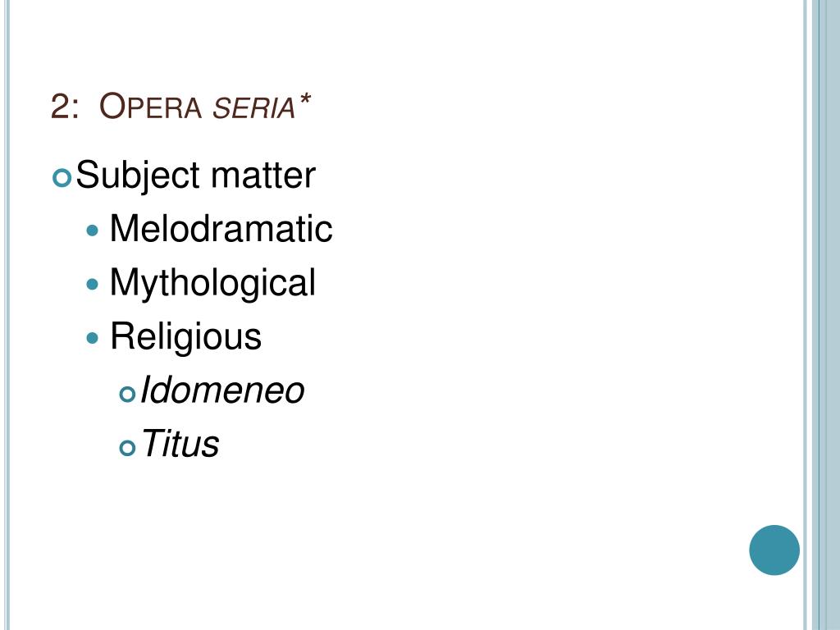The image size is (840, 630).
Task: Click the slide title "2: Opera seria*"
Action: coord(180,106)
